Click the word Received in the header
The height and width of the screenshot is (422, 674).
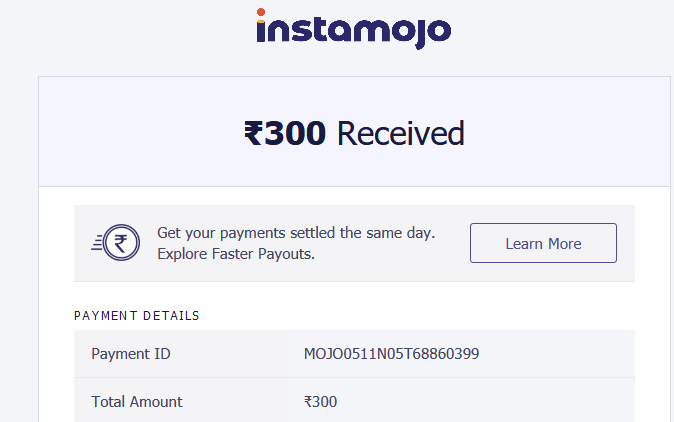(401, 133)
